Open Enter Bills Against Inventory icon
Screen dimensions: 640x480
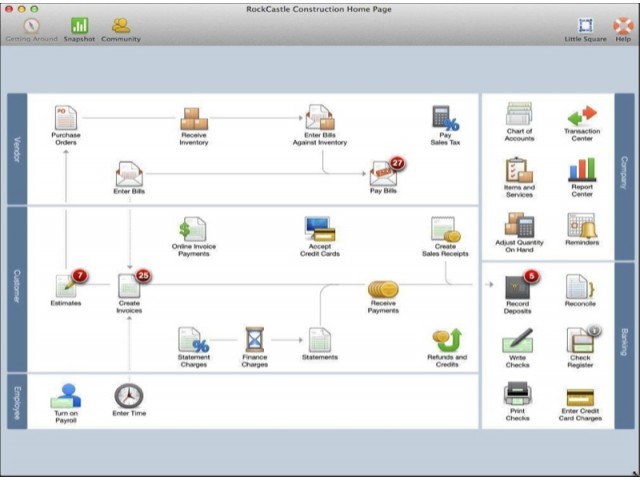point(320,118)
